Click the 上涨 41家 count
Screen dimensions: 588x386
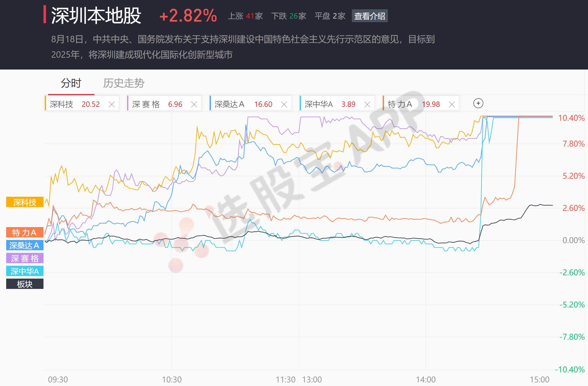pyautogui.click(x=245, y=16)
